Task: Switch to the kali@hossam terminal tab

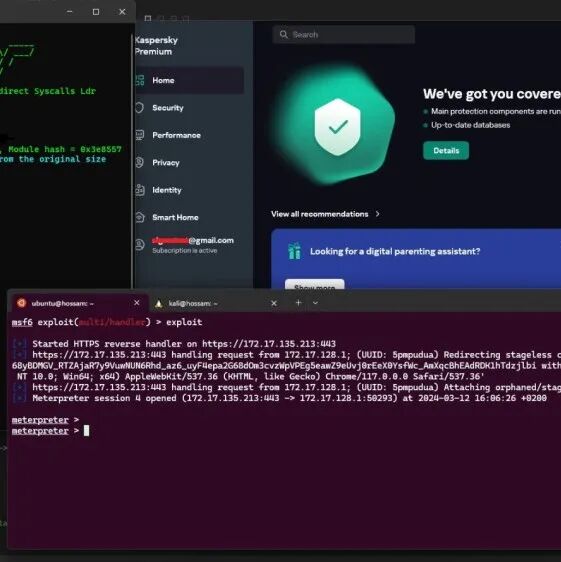Action: pos(215,303)
